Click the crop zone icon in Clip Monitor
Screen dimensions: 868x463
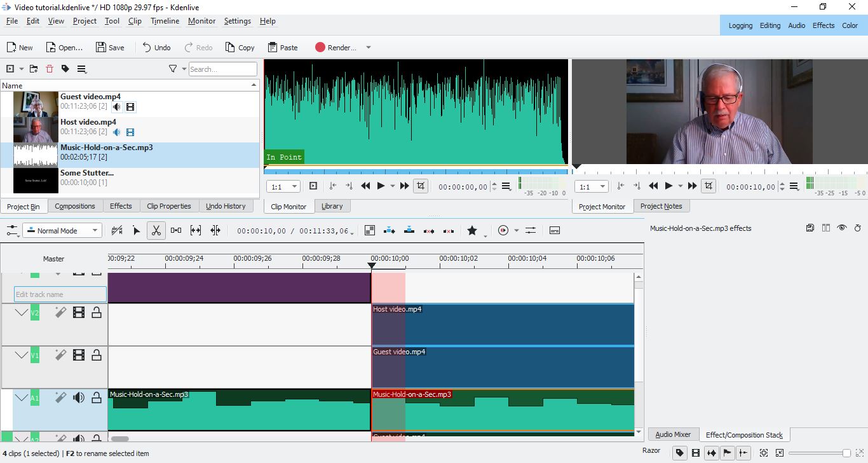421,186
